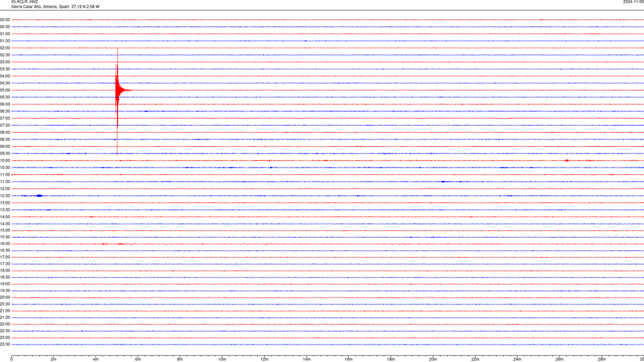Click the "12:30" time label
This screenshot has height=362, width=644.
tap(5, 196)
